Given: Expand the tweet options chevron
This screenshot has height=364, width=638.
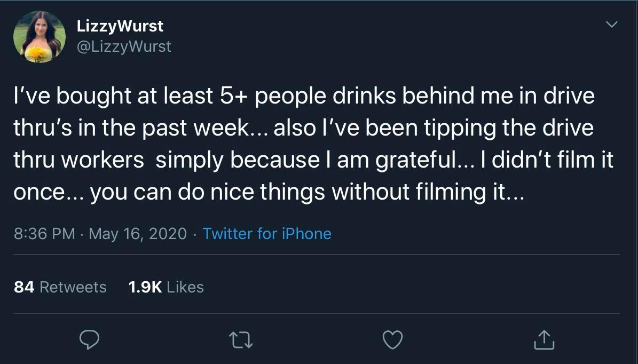Looking at the screenshot, I should 613,25.
